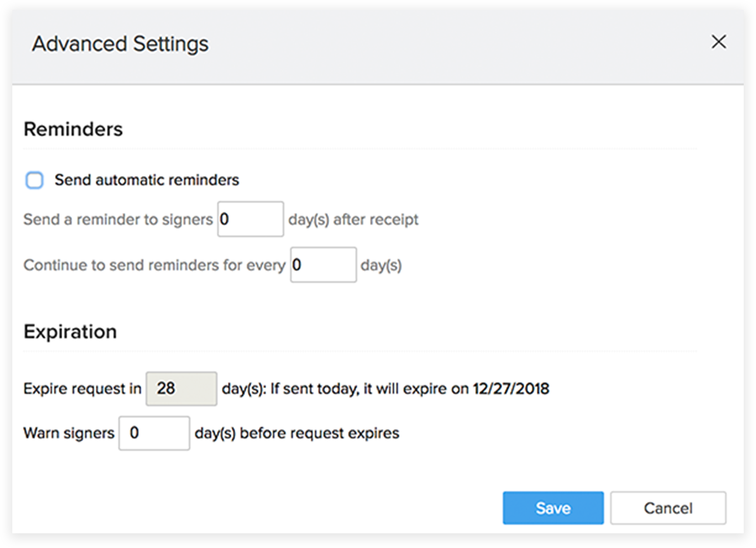
Task: Enable the Send automatic reminders checkbox
Action: coord(34,180)
